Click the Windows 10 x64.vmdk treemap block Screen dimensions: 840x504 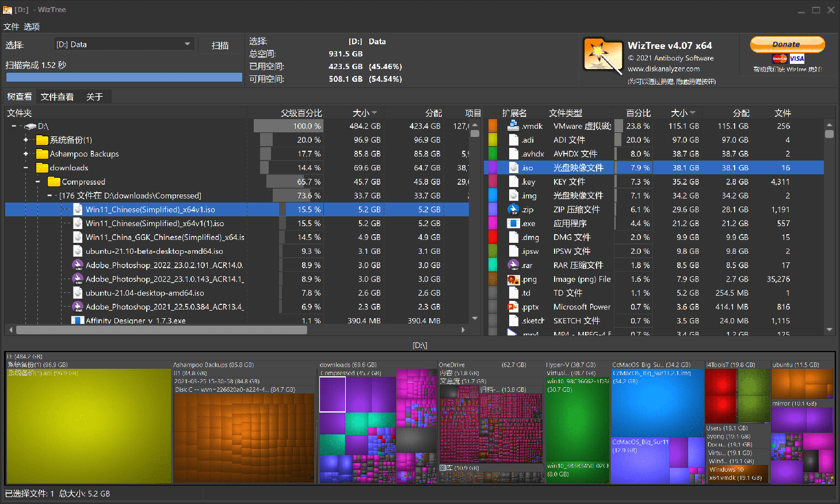737,474
